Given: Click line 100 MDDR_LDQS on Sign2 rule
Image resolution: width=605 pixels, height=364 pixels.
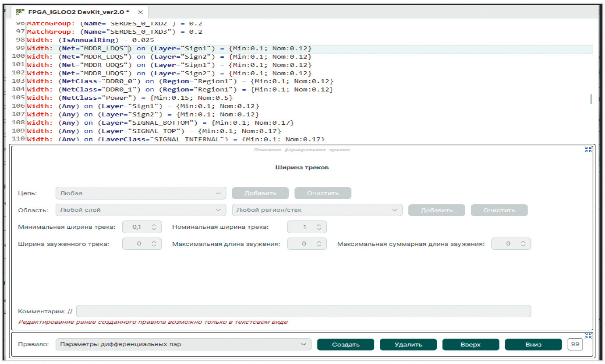Looking at the screenshot, I should point(169,56).
